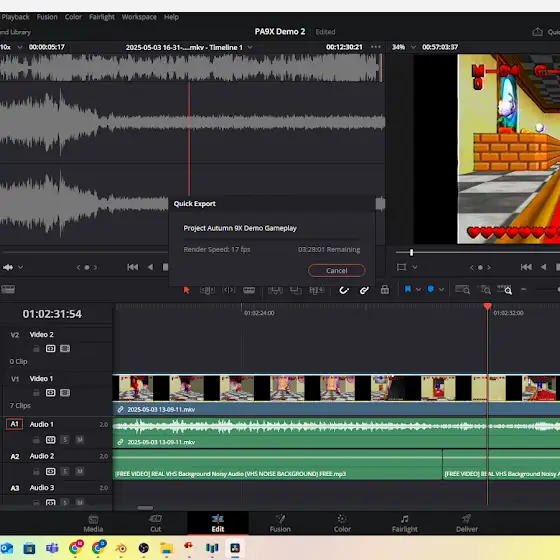Screen dimensions: 560x560
Task: Click the timeline playhead at ruler top
Action: click(488, 306)
